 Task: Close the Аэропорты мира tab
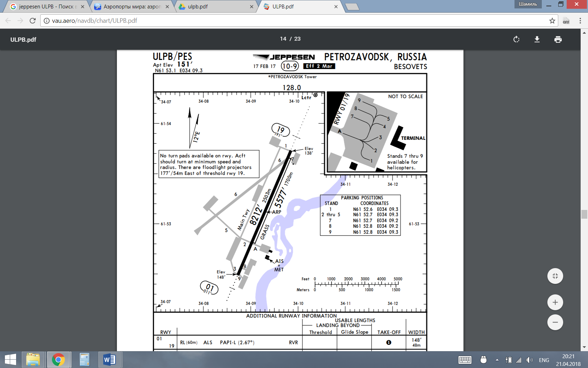coord(167,7)
